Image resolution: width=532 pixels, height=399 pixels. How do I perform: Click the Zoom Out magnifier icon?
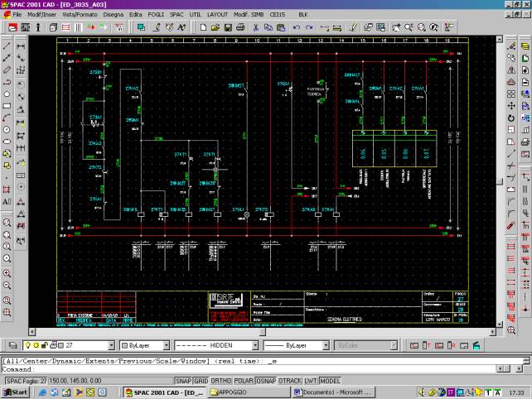7,286
